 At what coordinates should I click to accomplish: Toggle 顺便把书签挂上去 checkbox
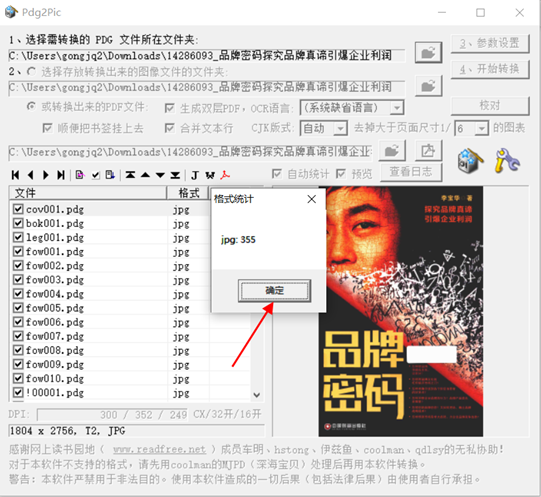(47, 128)
